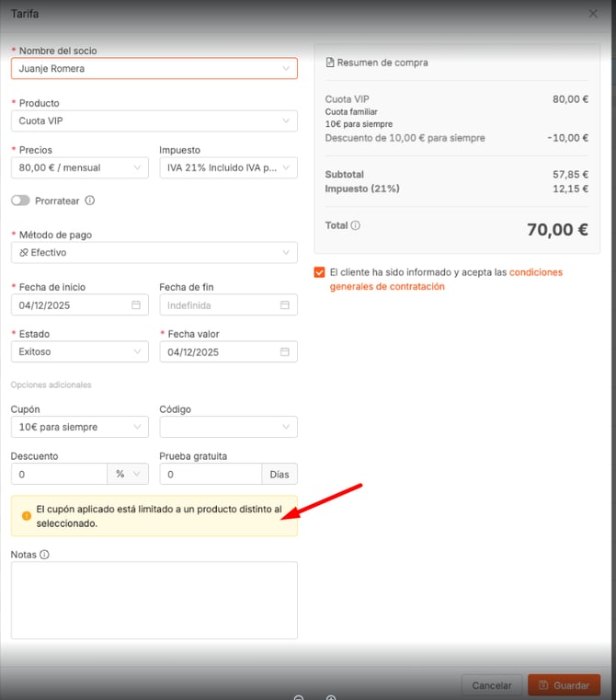616x700 pixels.
Task: Change the Descuento unit percent selector
Action: (128, 475)
